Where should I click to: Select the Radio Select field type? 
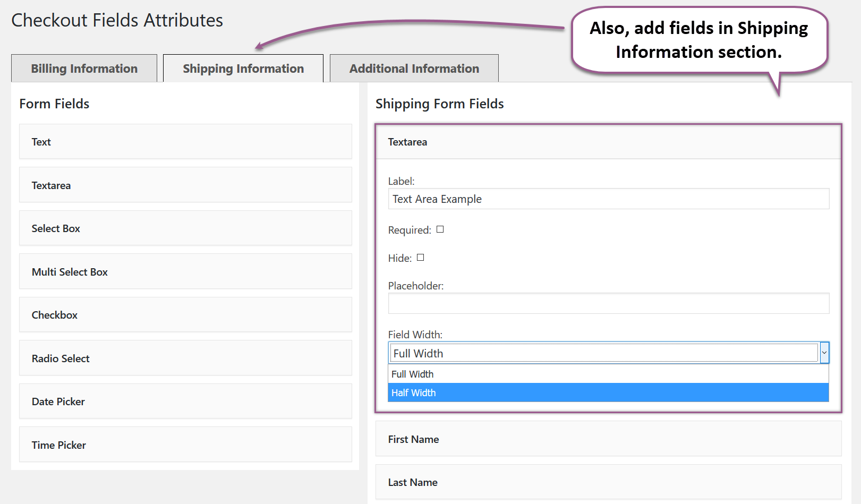point(185,358)
